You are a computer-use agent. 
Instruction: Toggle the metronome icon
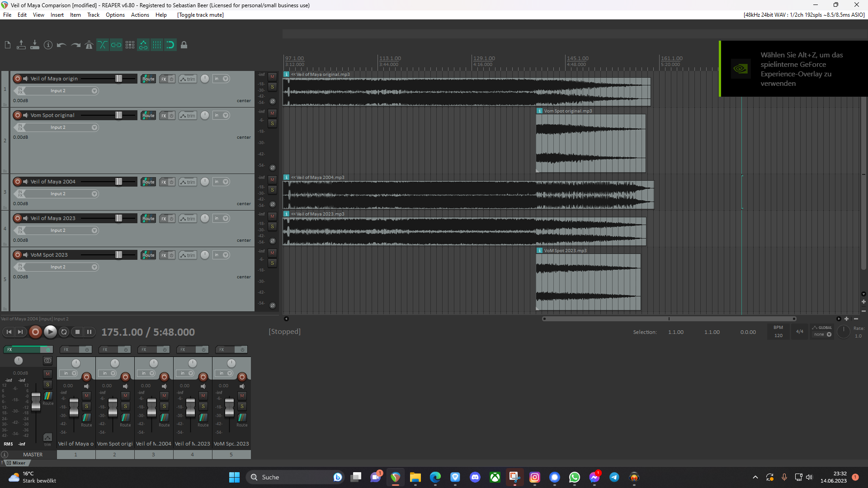pyautogui.click(x=89, y=45)
